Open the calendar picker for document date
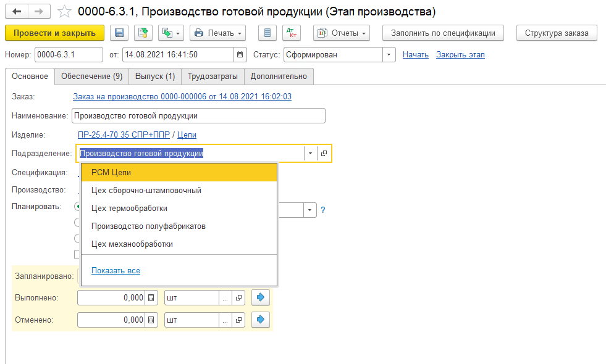Image resolution: width=606 pixels, height=364 pixels. coord(240,54)
